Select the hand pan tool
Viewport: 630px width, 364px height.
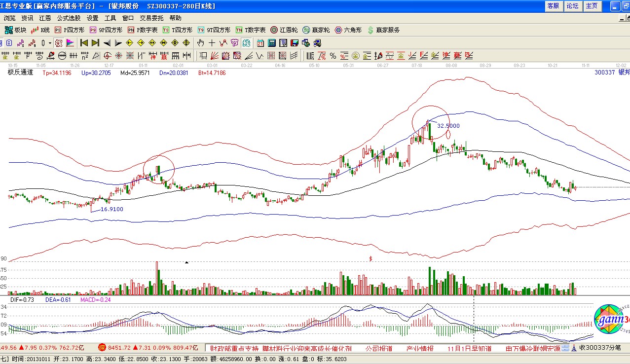point(201,43)
